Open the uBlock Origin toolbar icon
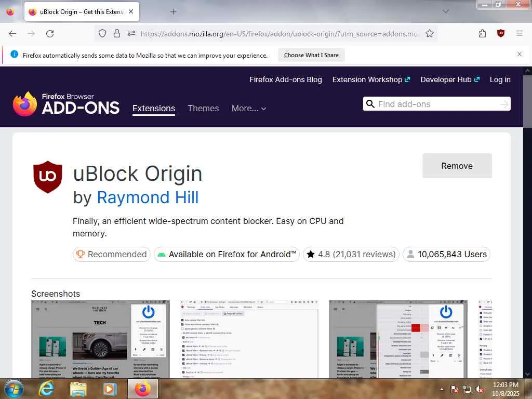This screenshot has width=532, height=399. click(x=500, y=33)
